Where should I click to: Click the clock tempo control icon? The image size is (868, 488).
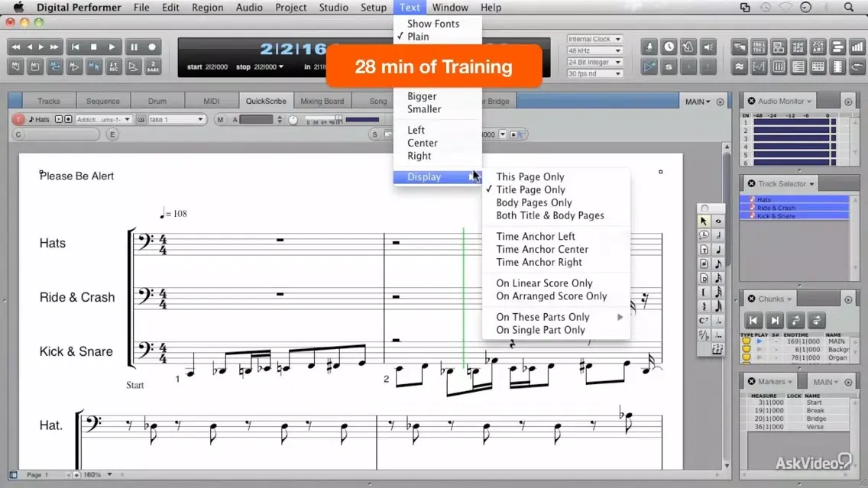pyautogui.click(x=669, y=47)
